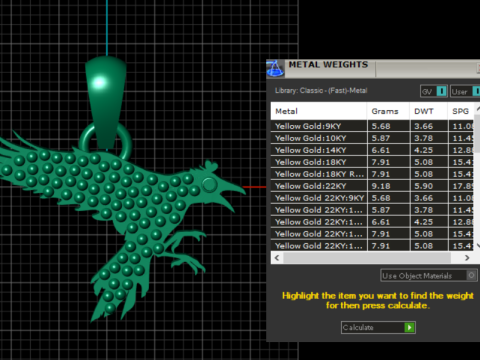Image resolution: width=480 pixels, height=360 pixels.
Task: Click the SPG column header
Action: [460, 111]
